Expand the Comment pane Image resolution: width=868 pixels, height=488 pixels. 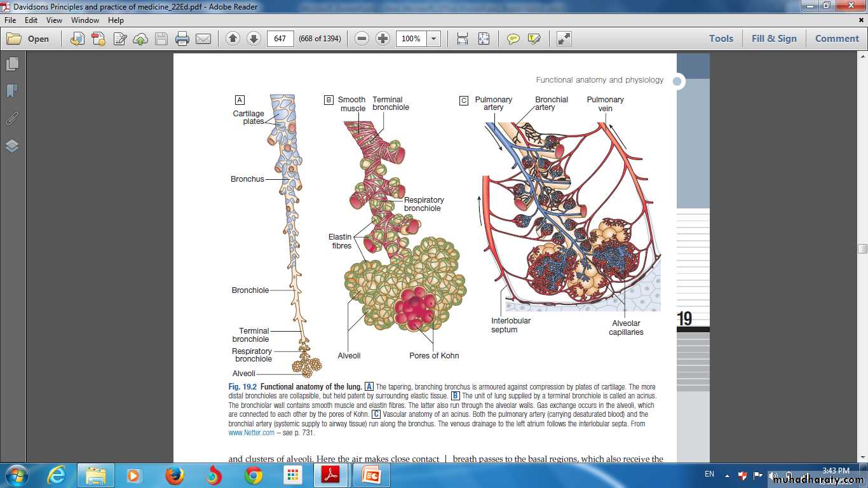coord(836,39)
